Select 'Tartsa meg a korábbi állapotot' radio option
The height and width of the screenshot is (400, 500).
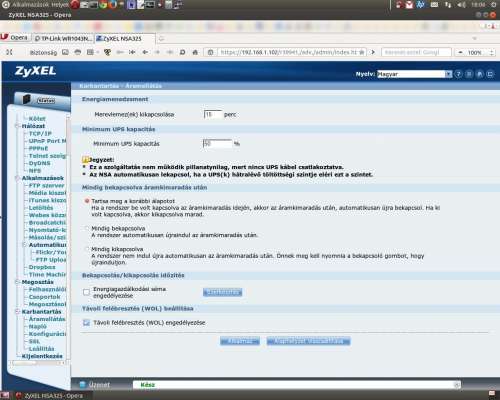click(x=87, y=201)
